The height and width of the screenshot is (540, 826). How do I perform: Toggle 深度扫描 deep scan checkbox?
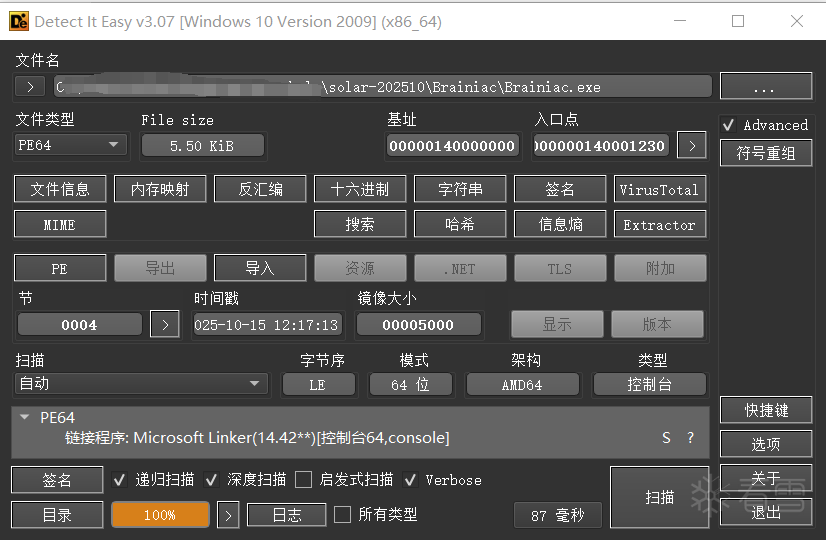(212, 480)
